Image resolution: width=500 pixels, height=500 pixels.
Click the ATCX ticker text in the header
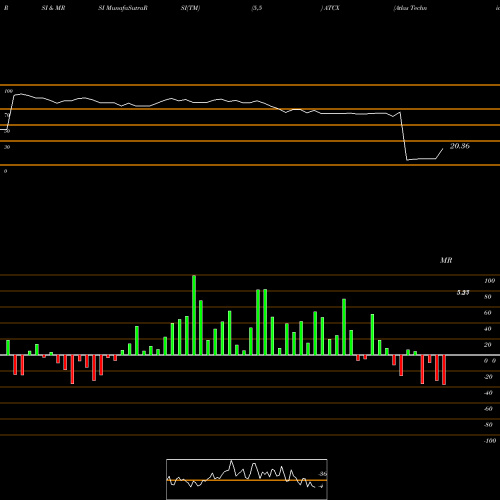tap(331, 8)
